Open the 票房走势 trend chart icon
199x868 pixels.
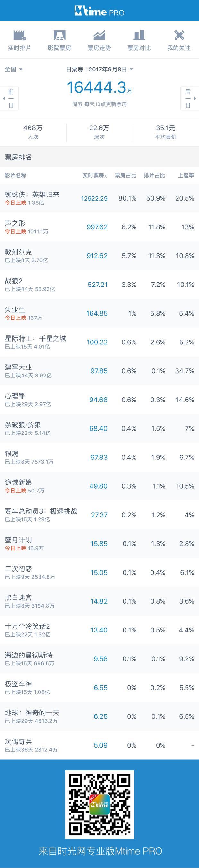click(x=99, y=35)
